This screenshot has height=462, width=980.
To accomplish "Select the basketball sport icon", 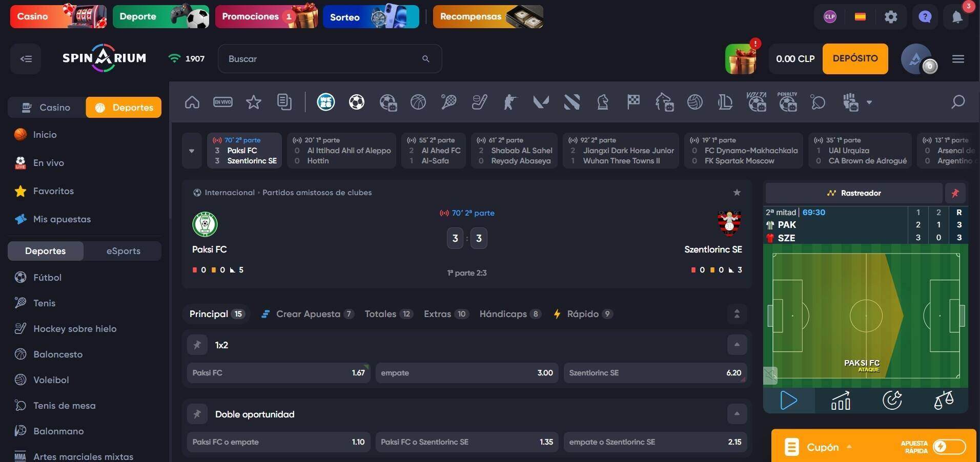I will [x=418, y=102].
